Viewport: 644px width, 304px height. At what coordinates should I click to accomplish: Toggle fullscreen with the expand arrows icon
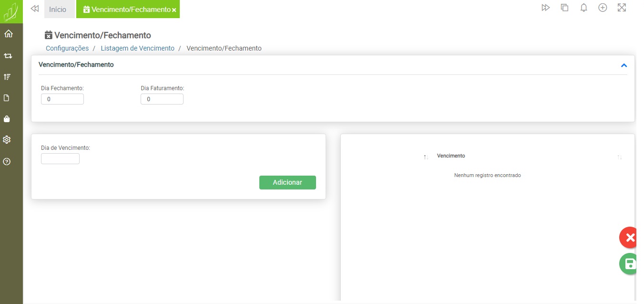coord(622,8)
